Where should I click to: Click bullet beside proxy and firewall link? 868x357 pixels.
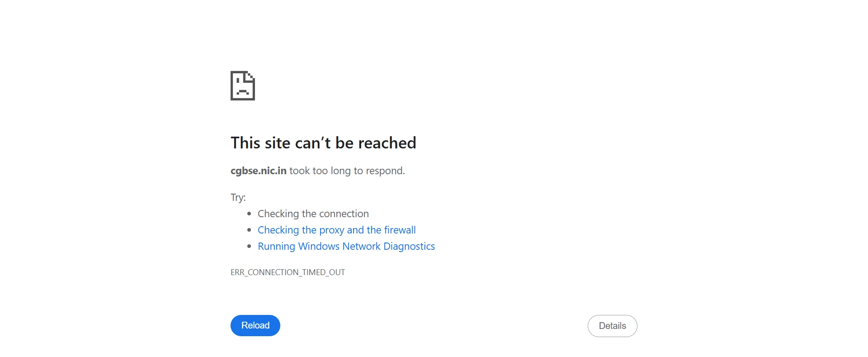[x=249, y=230]
